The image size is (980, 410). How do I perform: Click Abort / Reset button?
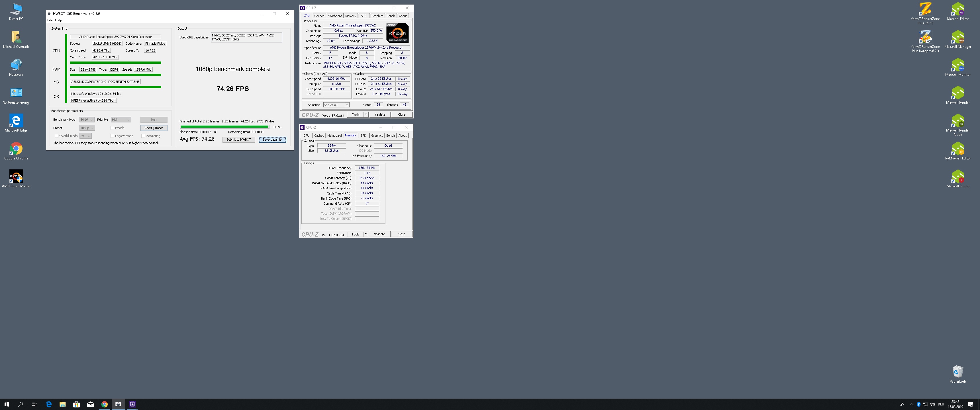coord(154,128)
